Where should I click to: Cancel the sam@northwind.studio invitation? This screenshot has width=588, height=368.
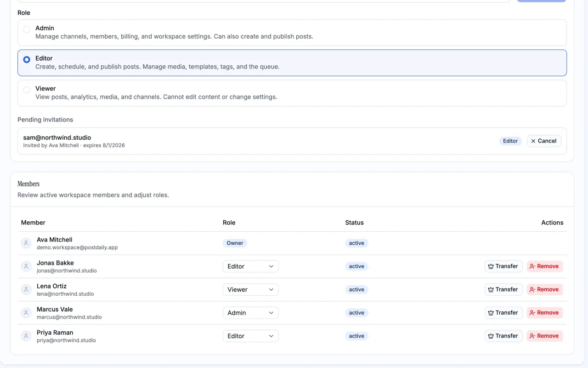click(x=544, y=141)
